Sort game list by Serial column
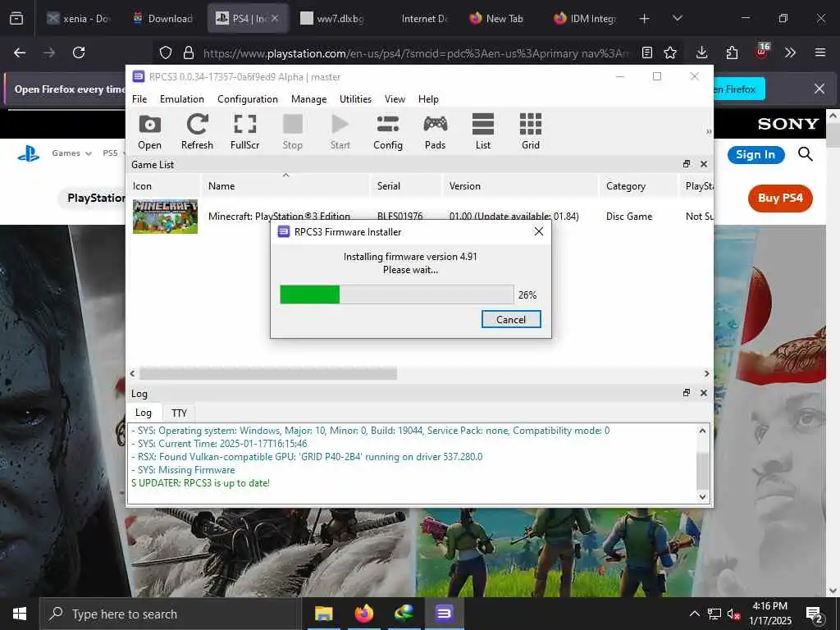The height and width of the screenshot is (630, 840). click(x=405, y=186)
